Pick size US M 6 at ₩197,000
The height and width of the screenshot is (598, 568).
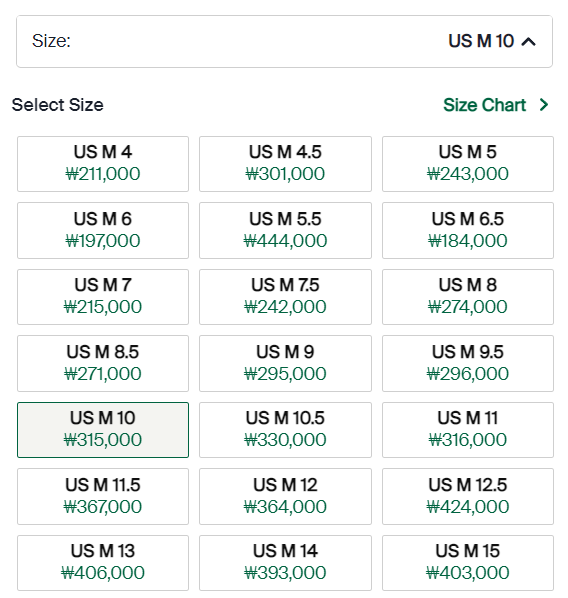103,230
